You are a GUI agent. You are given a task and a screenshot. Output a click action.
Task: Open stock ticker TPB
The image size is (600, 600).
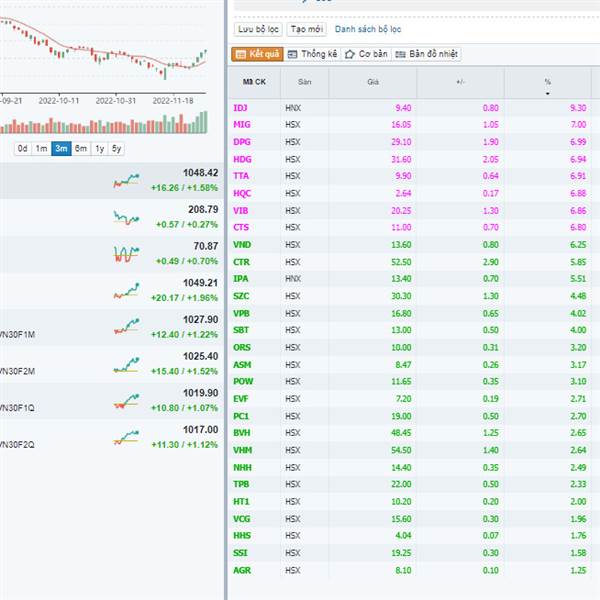coord(241,484)
